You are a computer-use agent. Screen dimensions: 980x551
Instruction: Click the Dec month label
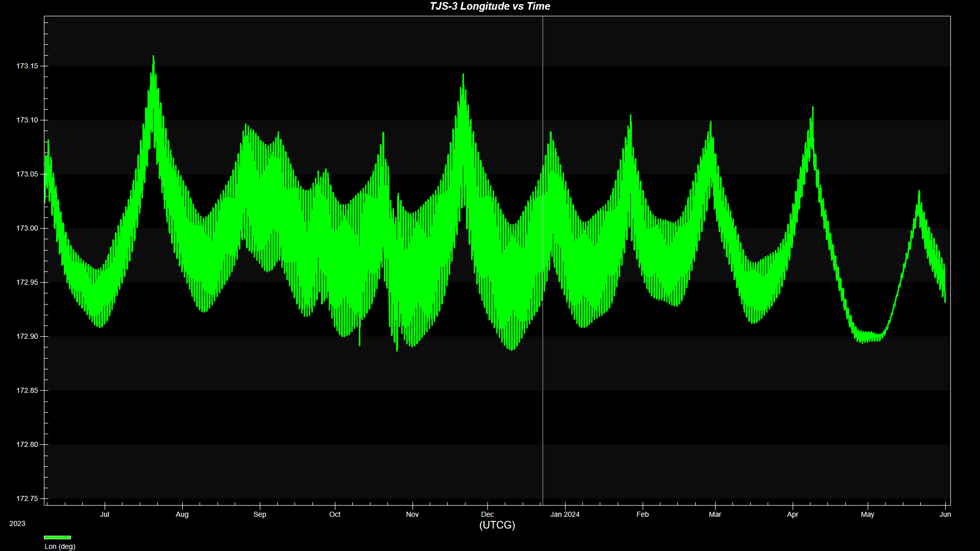coord(487,514)
